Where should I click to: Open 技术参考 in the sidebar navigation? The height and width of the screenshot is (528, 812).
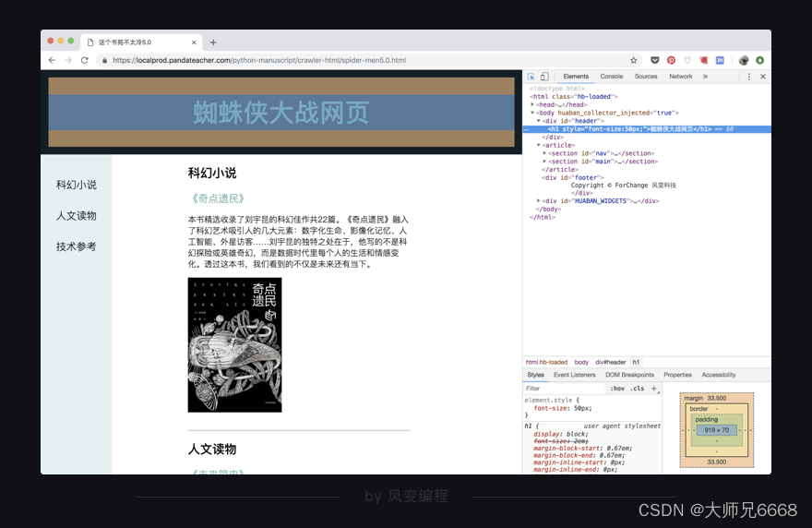coord(76,246)
